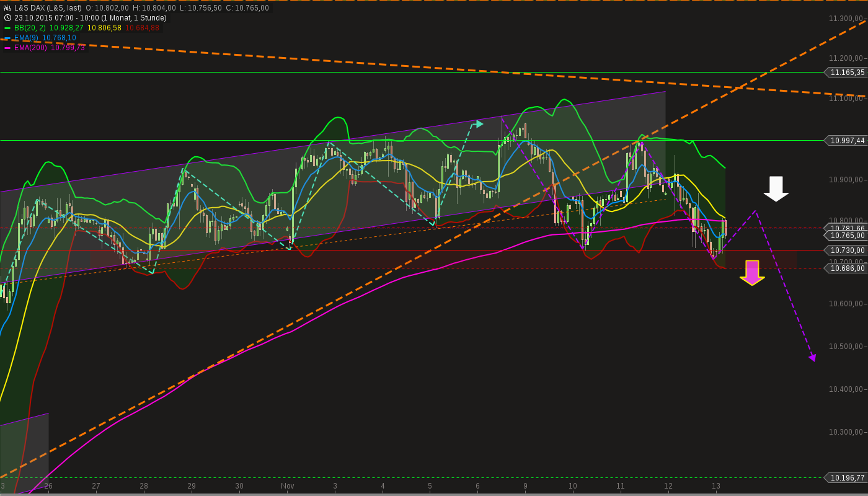This screenshot has height=496, width=868.
Task: Click the open price O: 10.802,00
Action: click(x=107, y=8)
